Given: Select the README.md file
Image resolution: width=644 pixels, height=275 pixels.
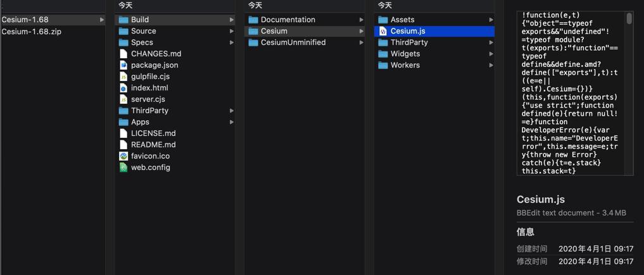Looking at the screenshot, I should click(153, 145).
